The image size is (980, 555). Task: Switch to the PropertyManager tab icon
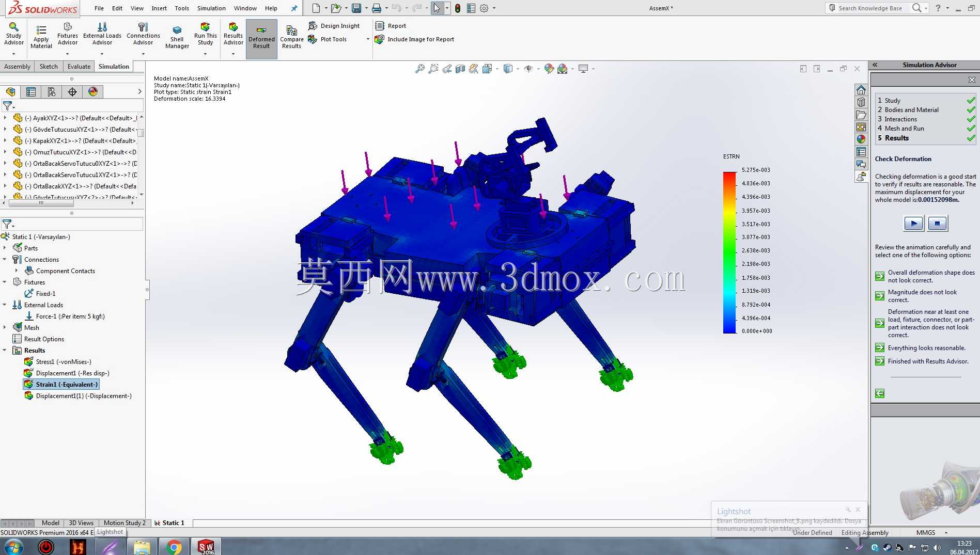[x=31, y=92]
